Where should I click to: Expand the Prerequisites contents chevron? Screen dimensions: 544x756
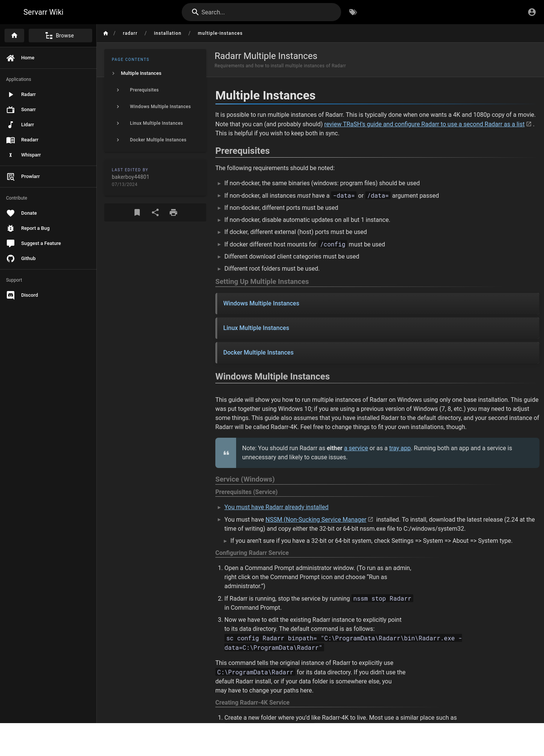[118, 90]
